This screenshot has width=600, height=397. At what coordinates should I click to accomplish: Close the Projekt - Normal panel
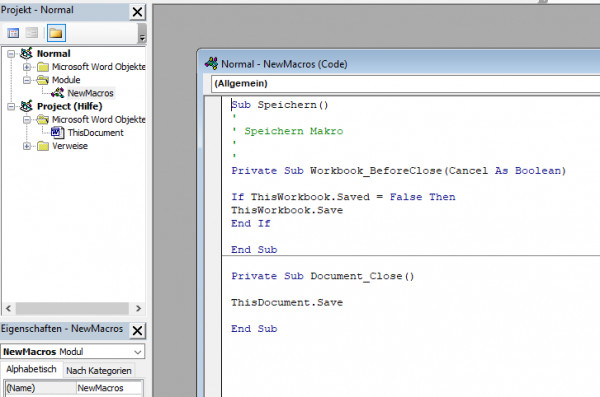(x=137, y=12)
